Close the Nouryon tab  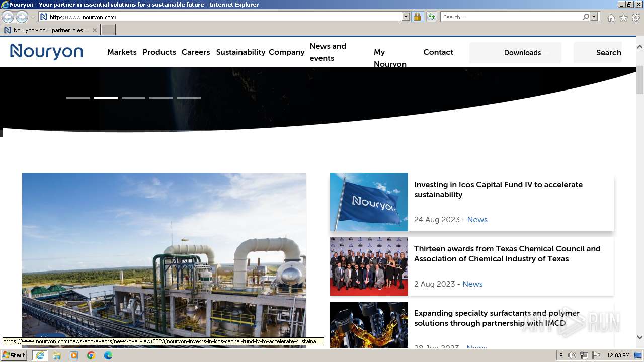tap(94, 30)
